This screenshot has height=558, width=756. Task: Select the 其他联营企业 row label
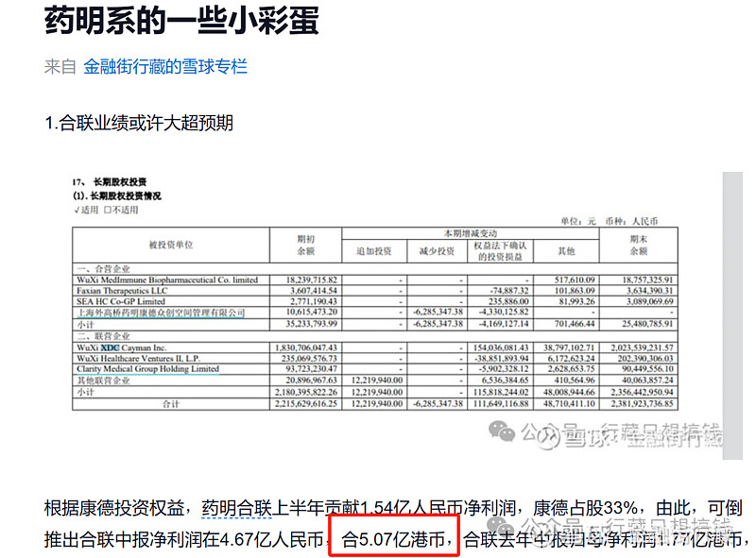coord(104,380)
